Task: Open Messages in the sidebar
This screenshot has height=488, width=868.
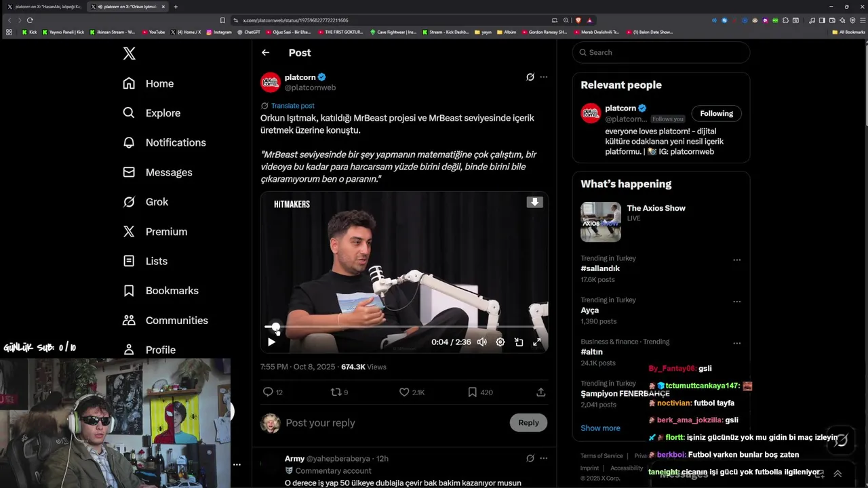Action: pos(157,172)
